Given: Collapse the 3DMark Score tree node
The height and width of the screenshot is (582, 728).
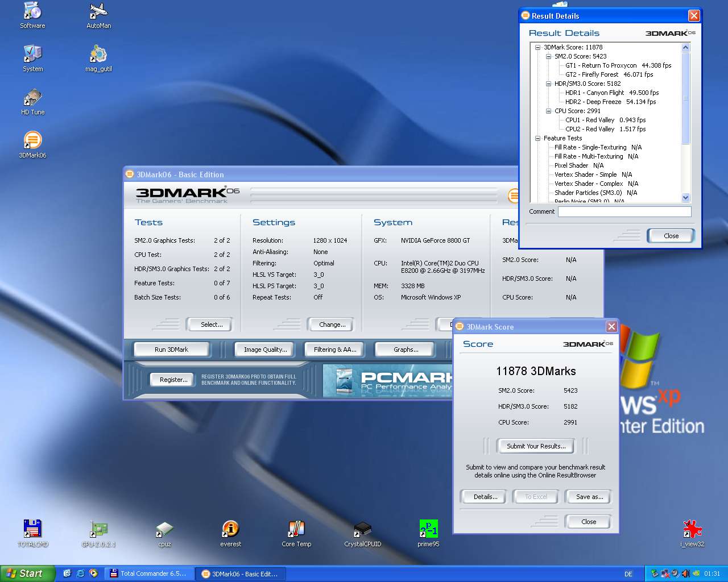Looking at the screenshot, I should 537,47.
